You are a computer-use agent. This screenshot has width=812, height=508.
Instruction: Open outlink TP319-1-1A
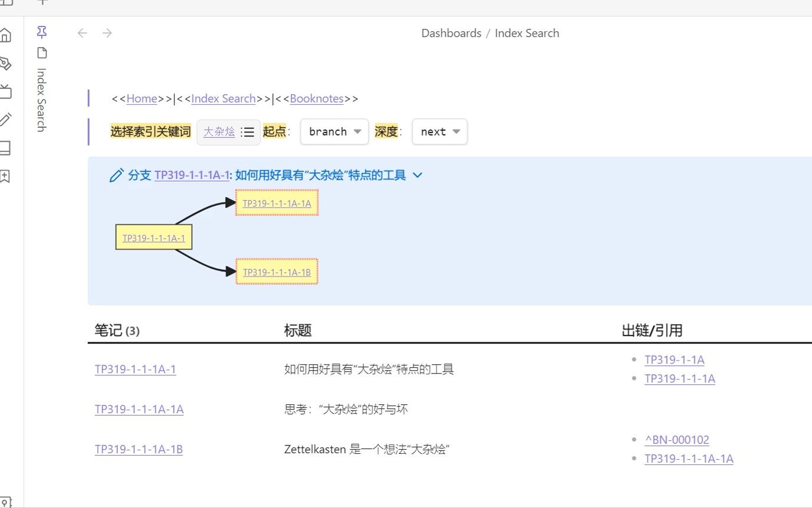tap(674, 359)
